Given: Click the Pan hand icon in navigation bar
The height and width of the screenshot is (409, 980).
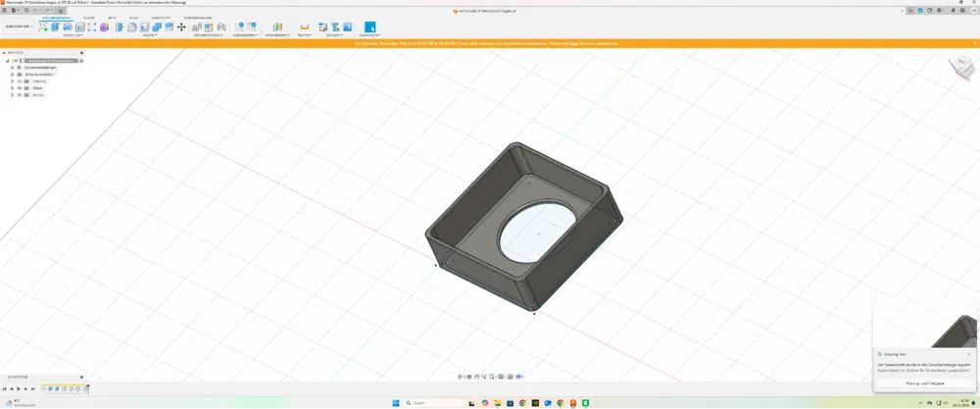Looking at the screenshot, I should pos(477,377).
